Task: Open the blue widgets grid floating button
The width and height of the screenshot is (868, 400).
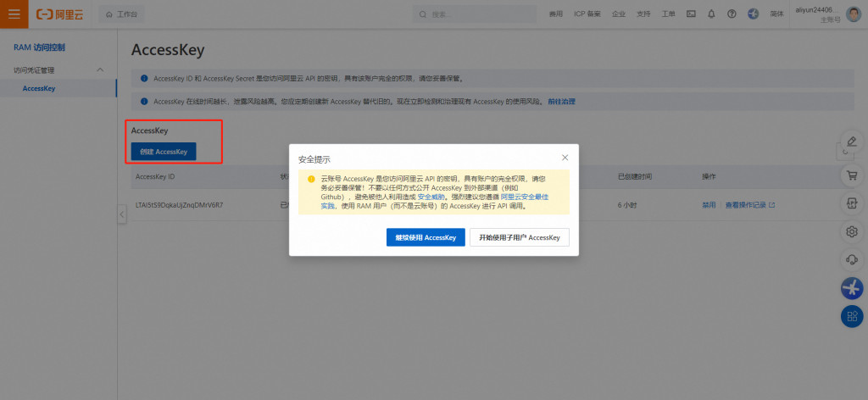Action: (852, 316)
